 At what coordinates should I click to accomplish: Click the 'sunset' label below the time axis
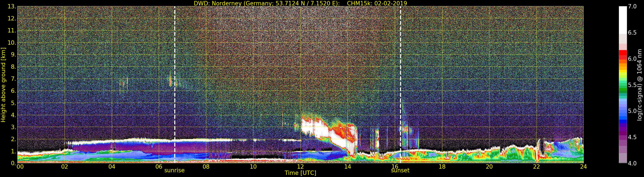point(400,170)
